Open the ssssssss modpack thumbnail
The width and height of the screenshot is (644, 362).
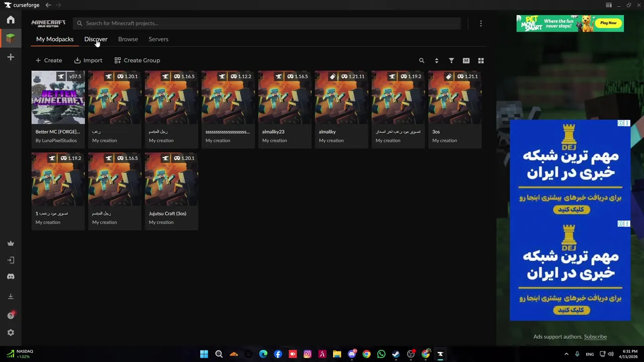(x=228, y=98)
